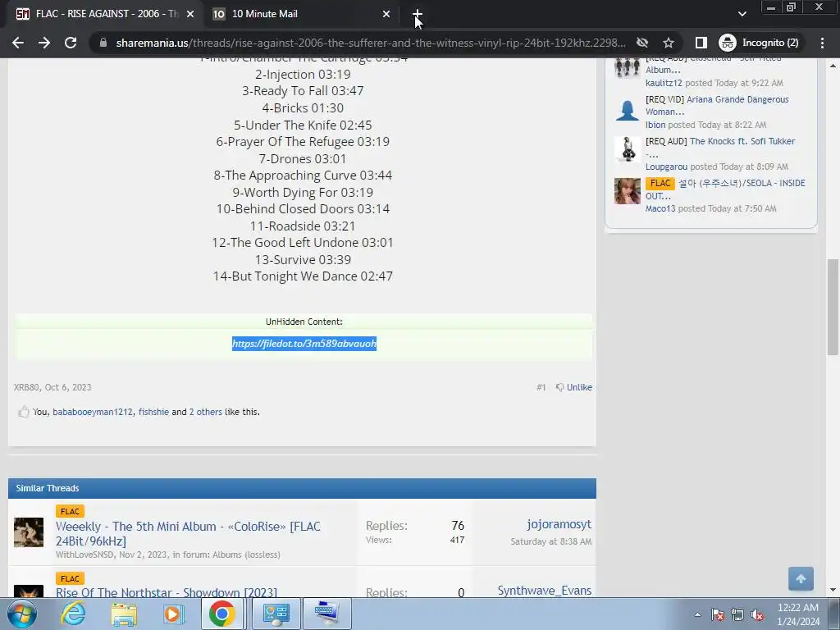
Task: Reload the ShareMania page
Action: coord(71,43)
